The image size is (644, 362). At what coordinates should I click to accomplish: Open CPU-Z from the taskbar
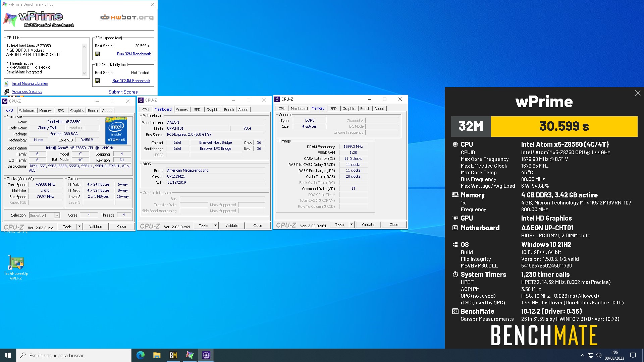206,355
